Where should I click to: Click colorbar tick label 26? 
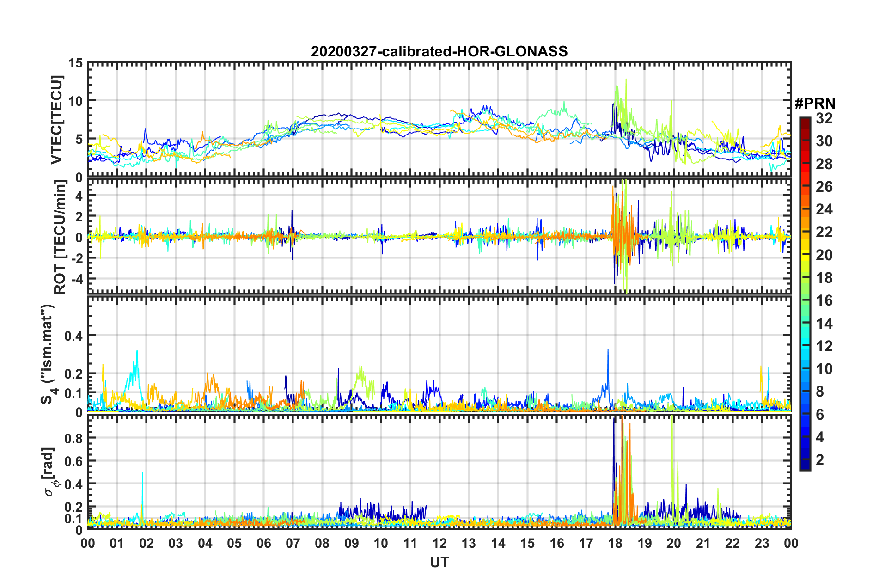824,187
